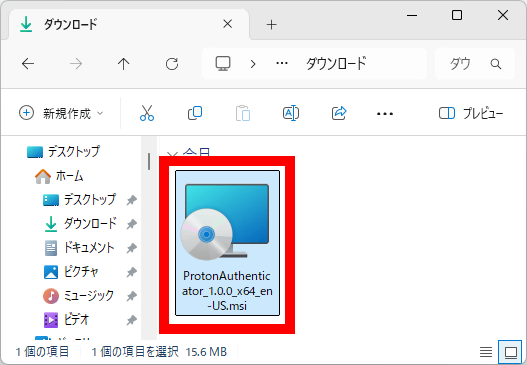Cut the selected file with scissors icon
Viewport: 527px width, 365px height.
pos(147,113)
